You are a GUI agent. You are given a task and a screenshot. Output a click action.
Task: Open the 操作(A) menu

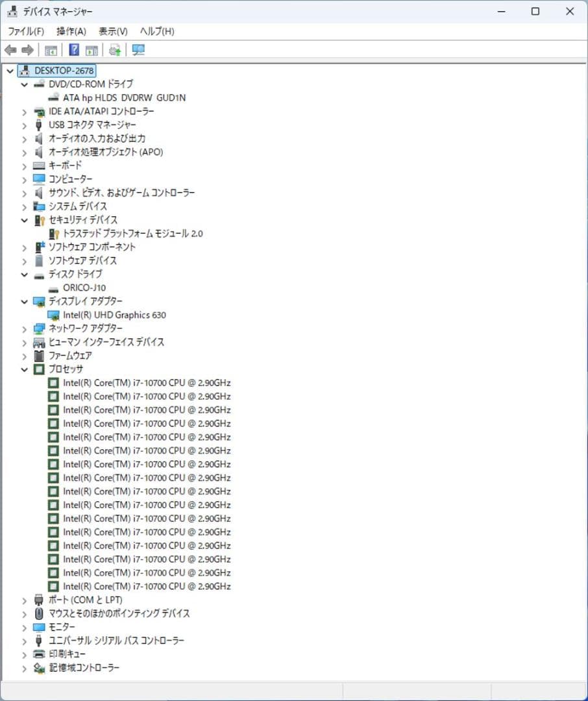pyautogui.click(x=71, y=31)
